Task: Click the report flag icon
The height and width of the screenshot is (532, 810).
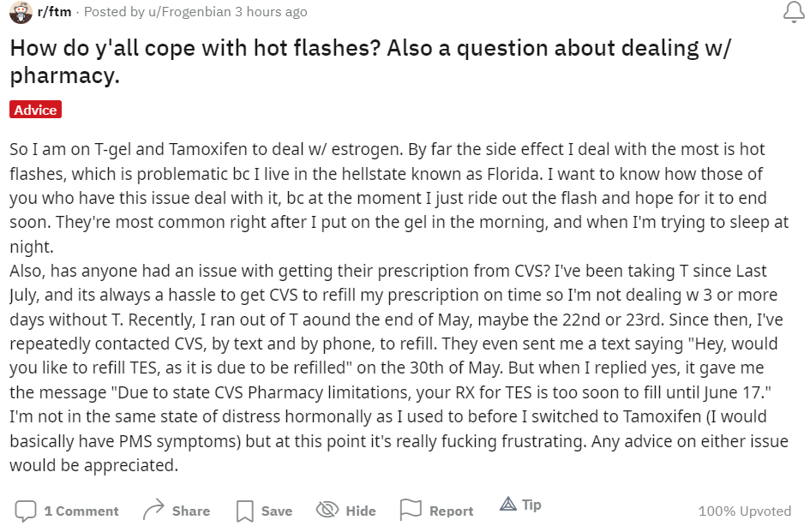Action: click(411, 510)
